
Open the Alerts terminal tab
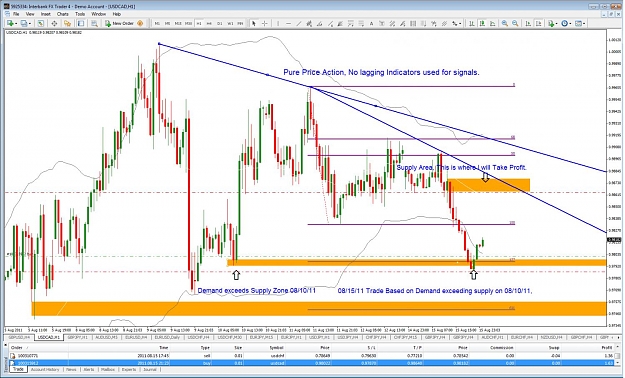pos(88,370)
